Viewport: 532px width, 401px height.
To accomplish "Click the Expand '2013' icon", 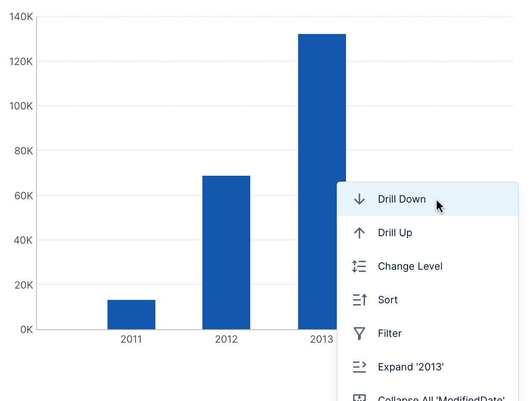I will point(359,367).
